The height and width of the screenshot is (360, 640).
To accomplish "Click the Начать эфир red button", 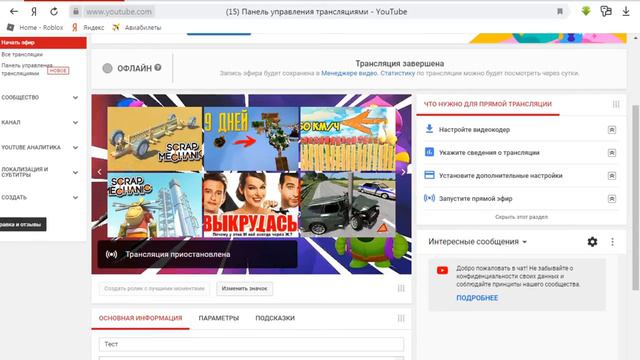I will (x=43, y=42).
